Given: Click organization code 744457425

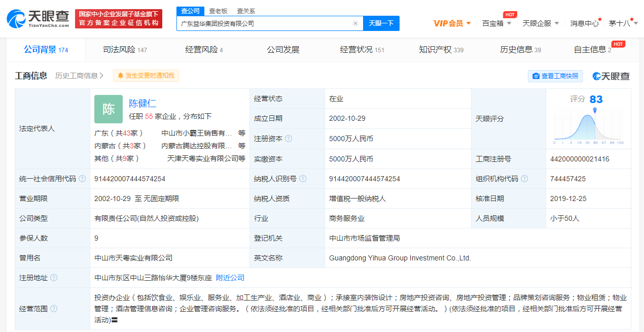Looking at the screenshot, I should click(x=568, y=179).
